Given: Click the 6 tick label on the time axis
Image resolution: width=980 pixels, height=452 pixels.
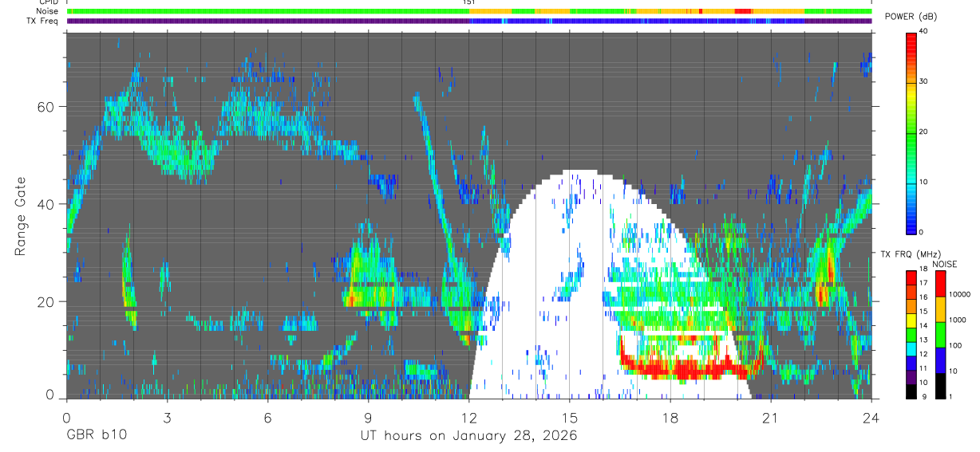Looking at the screenshot, I should (267, 417).
